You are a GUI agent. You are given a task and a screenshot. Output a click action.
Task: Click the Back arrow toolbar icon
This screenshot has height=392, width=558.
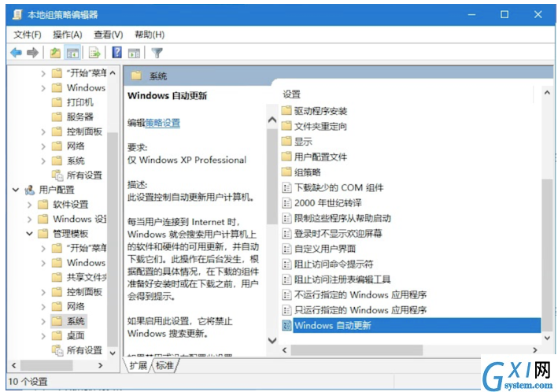pos(16,53)
